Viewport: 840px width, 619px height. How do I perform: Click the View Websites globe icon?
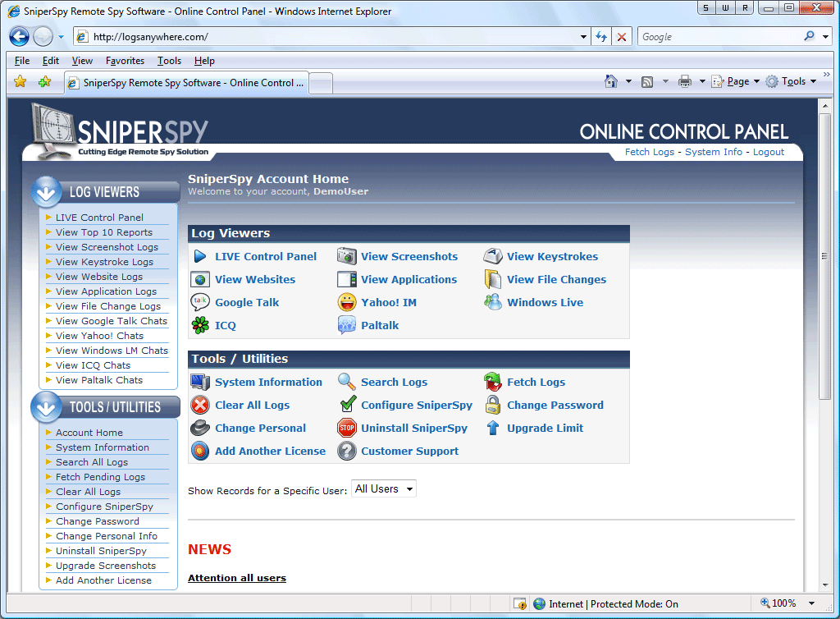tap(200, 279)
